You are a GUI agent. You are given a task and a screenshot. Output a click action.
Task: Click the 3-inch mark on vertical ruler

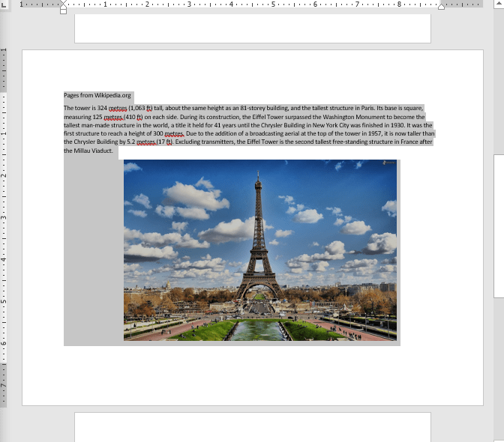click(x=4, y=218)
